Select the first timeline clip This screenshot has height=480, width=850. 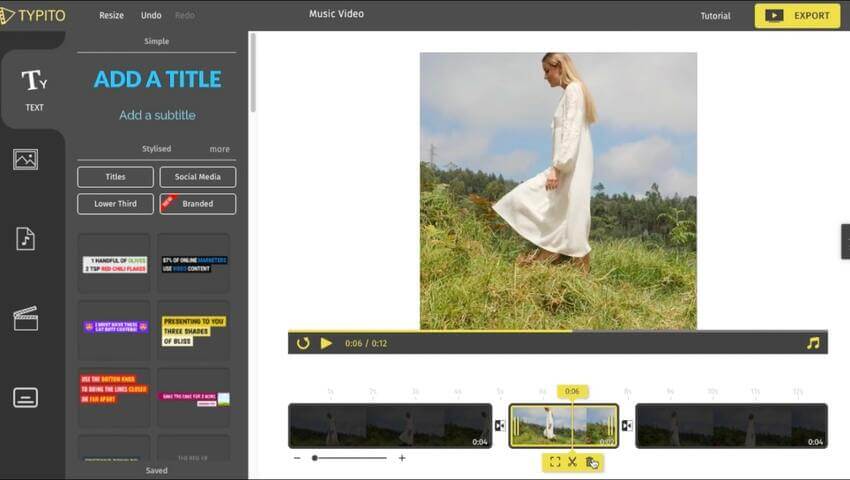point(390,426)
